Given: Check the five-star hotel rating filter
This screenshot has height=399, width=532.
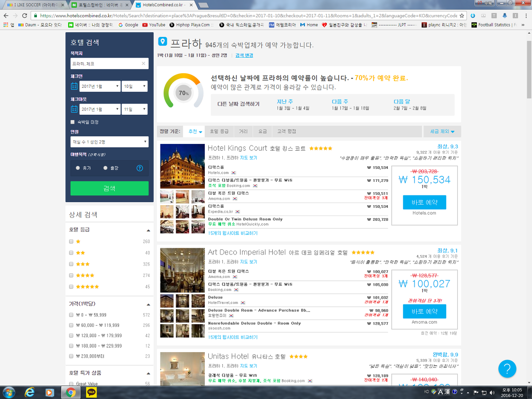Looking at the screenshot, I should [71, 287].
